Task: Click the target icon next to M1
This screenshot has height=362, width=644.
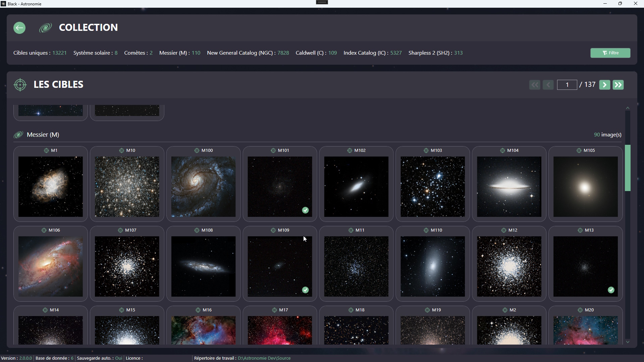Action: (46, 150)
